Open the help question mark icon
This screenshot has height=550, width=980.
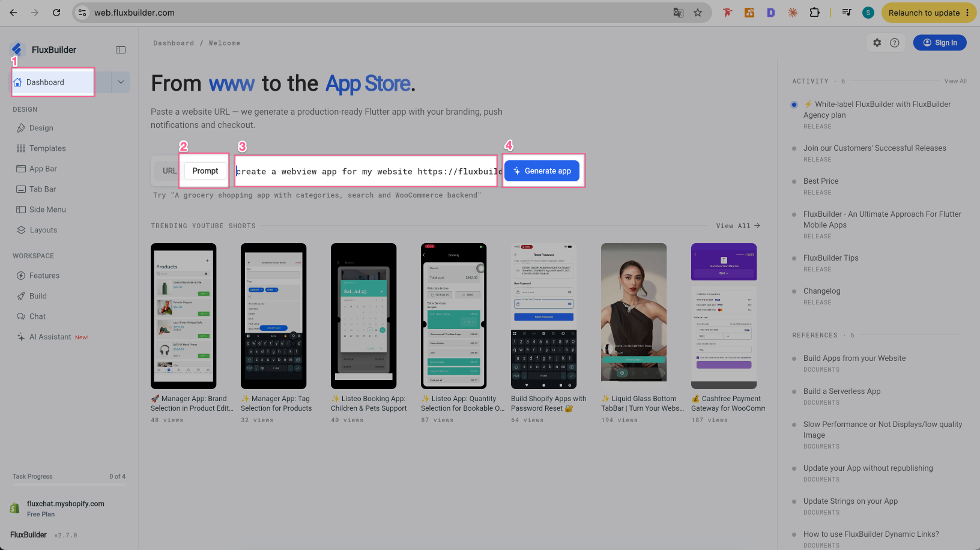coord(895,43)
